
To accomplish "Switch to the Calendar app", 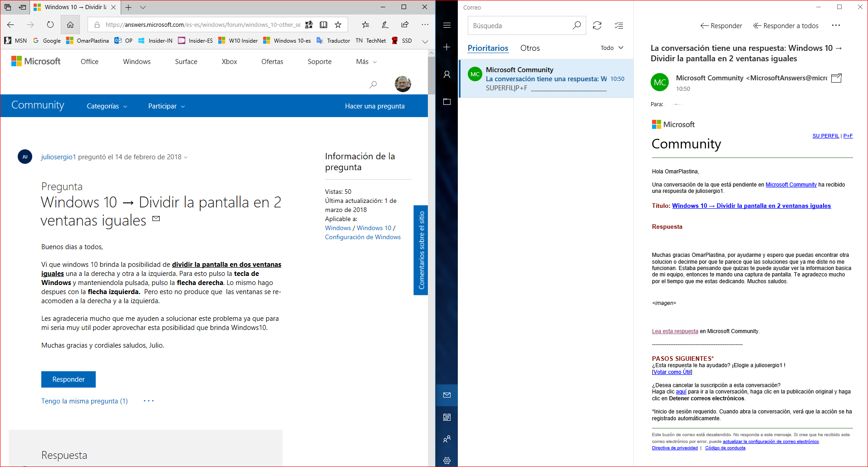I will coord(447,417).
